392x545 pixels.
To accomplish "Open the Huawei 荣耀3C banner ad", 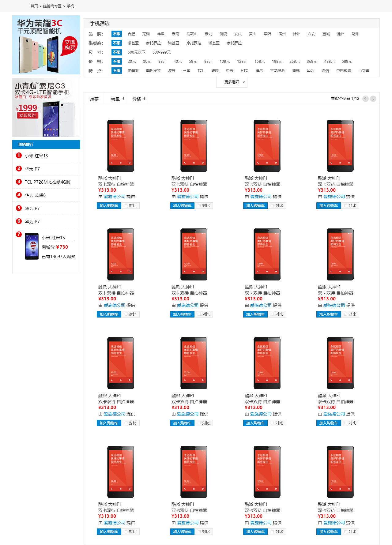I will pyautogui.click(x=46, y=45).
